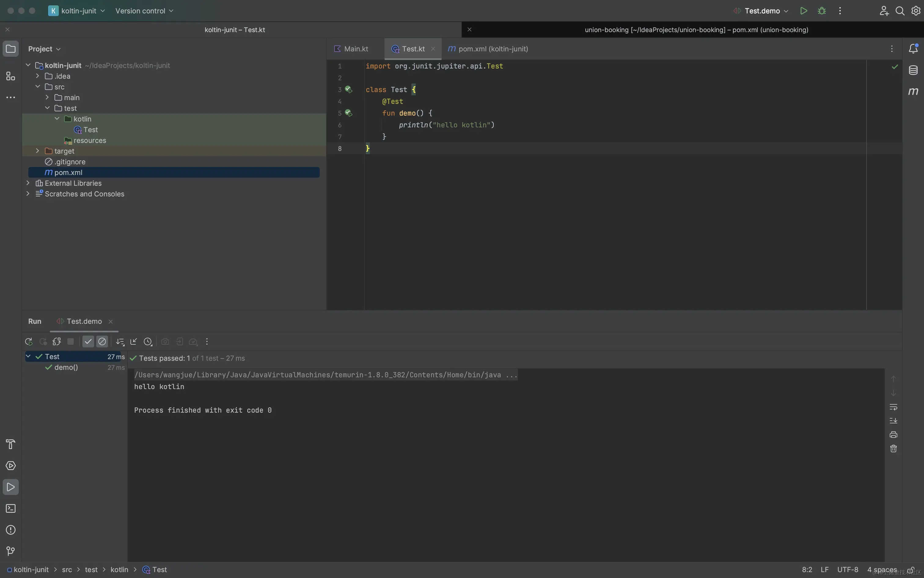
Task: Open the Build hammer tool window
Action: pyautogui.click(x=11, y=444)
